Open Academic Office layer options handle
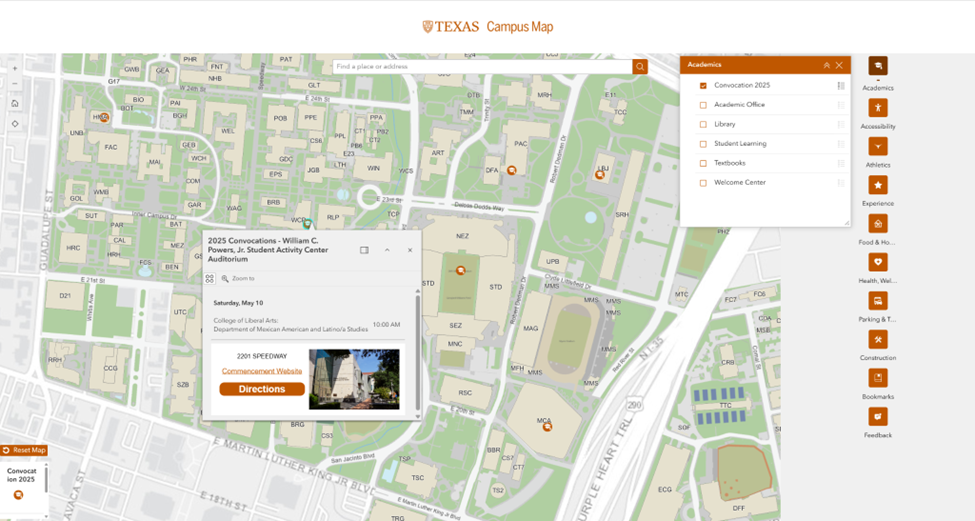975x521 pixels. pos(841,105)
